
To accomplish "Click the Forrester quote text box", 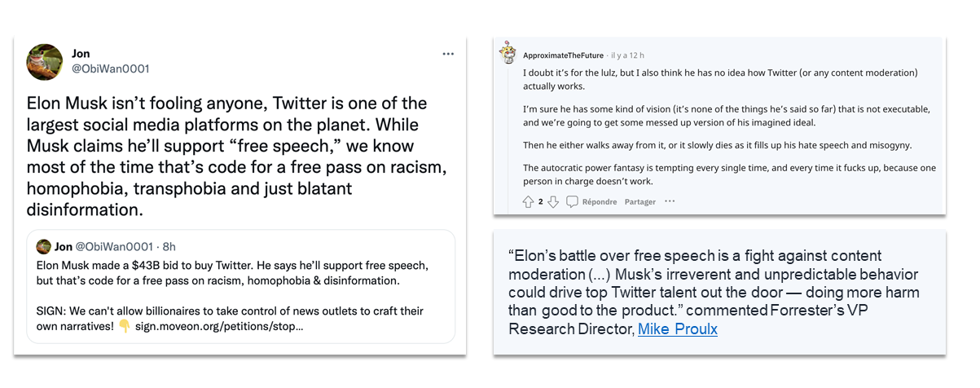I will tap(719, 293).
